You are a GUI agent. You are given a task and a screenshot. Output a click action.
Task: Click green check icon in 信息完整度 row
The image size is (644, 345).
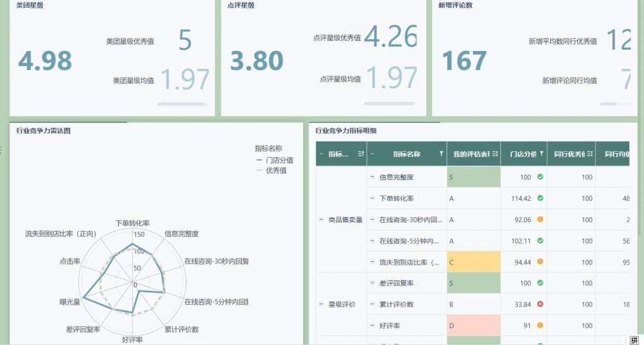(x=540, y=177)
